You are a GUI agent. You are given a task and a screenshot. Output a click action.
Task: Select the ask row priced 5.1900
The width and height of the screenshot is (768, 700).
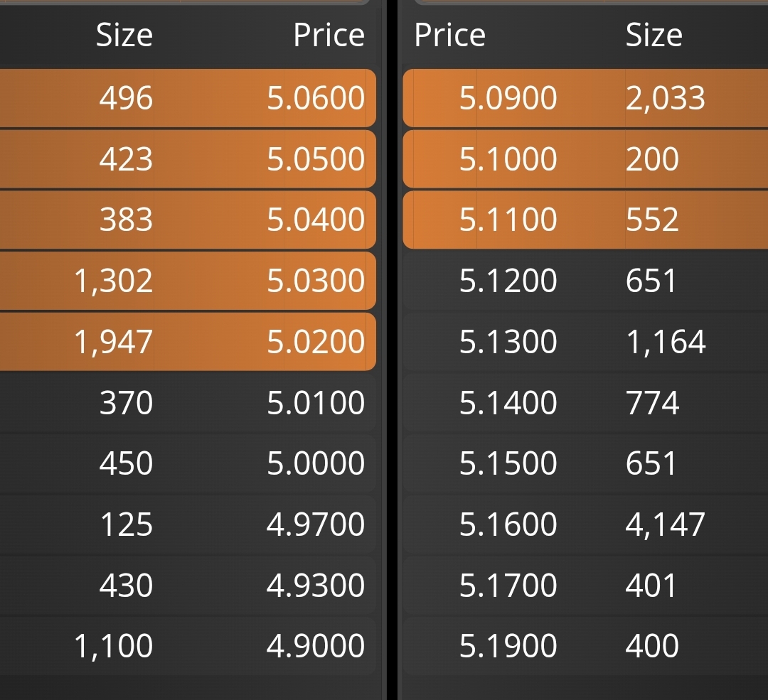click(585, 646)
